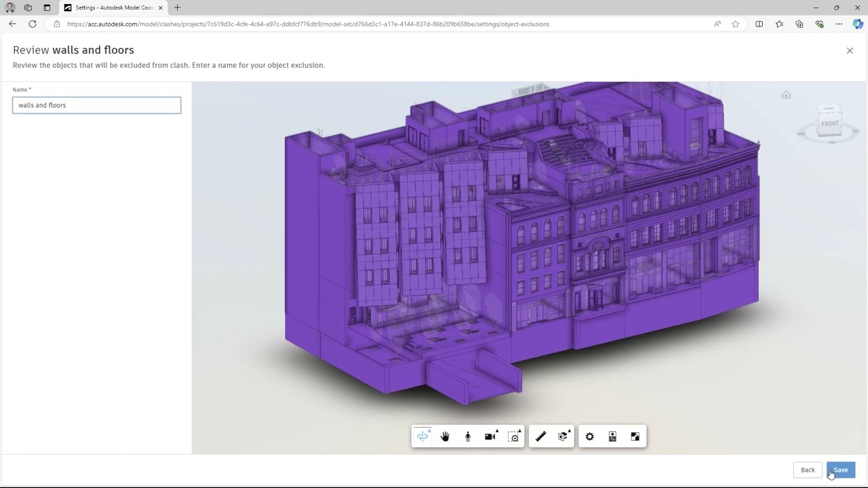Open Tab actions menu
The width and height of the screenshot is (868, 488).
tap(47, 7)
